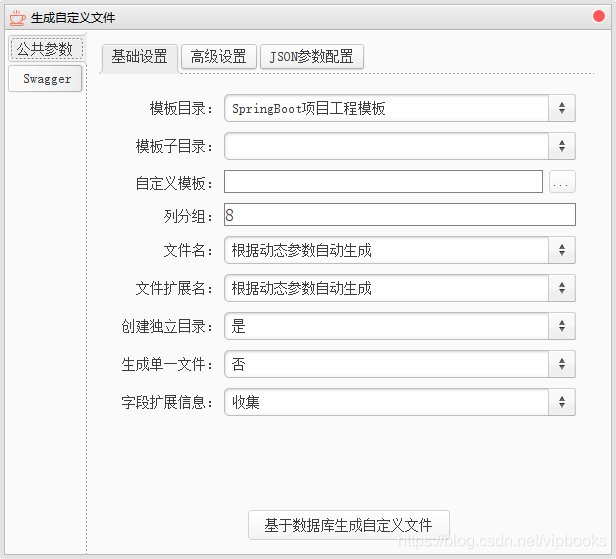Image resolution: width=616 pixels, height=559 pixels.
Task: Click the 模板子目录 label
Action: pyautogui.click(x=174, y=147)
